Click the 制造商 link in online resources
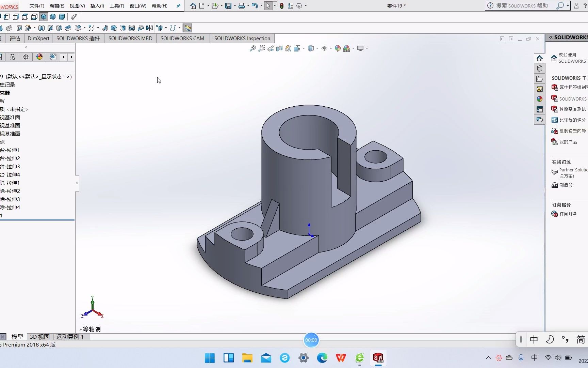Image resolution: width=588 pixels, height=368 pixels. coord(566,185)
